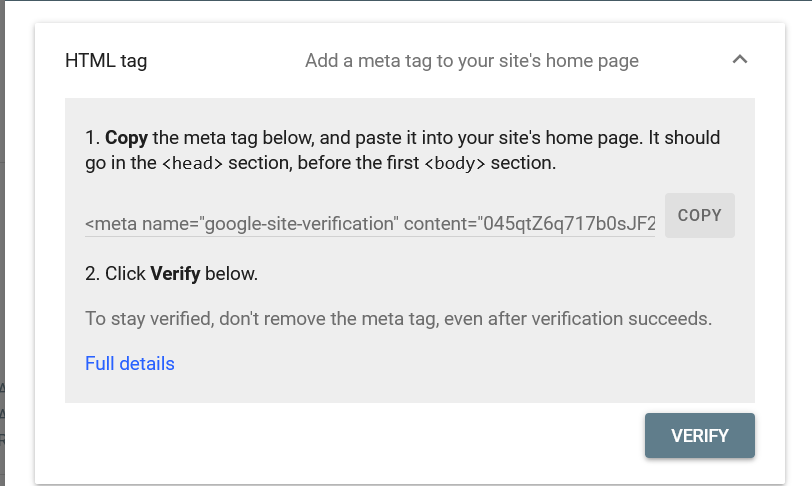Viewport: 812px width, 486px height.
Task: Open the Full details link
Action: [x=130, y=363]
